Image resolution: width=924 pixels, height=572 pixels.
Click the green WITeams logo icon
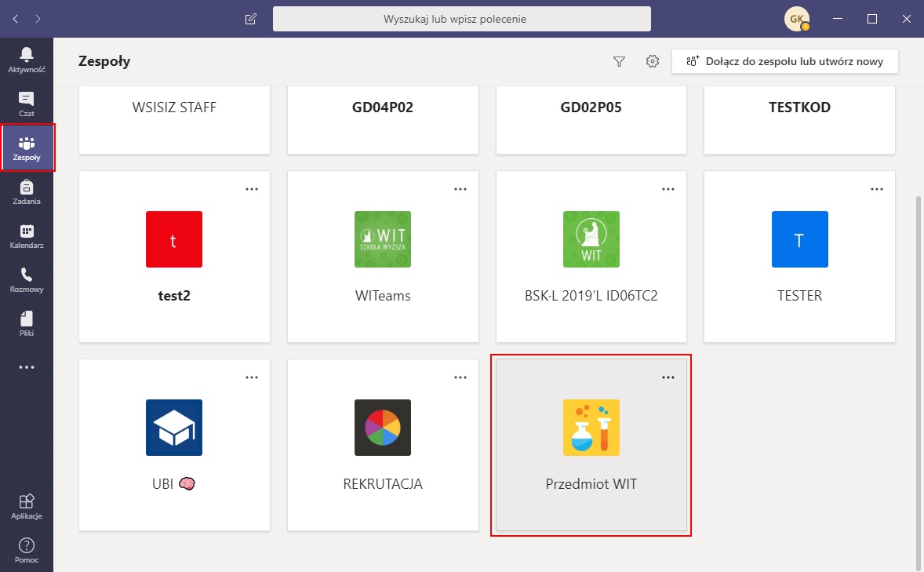pyautogui.click(x=383, y=239)
